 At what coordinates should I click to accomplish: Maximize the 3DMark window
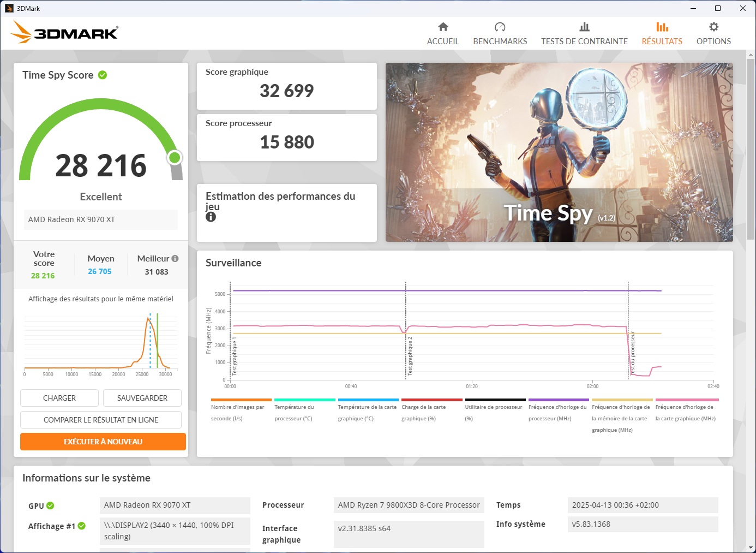[718, 8]
